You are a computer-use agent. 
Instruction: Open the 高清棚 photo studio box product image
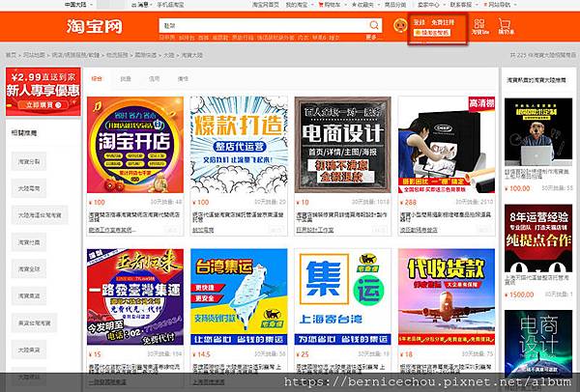(447, 145)
